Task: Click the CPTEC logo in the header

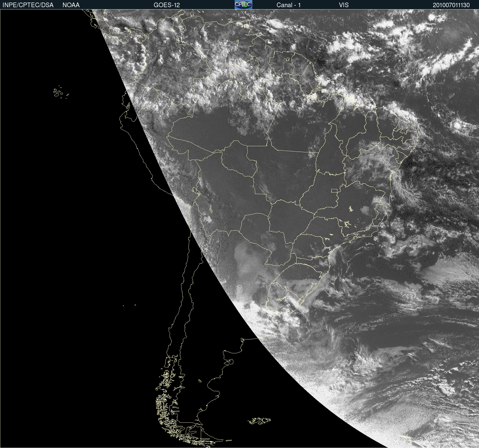Action: (x=243, y=5)
